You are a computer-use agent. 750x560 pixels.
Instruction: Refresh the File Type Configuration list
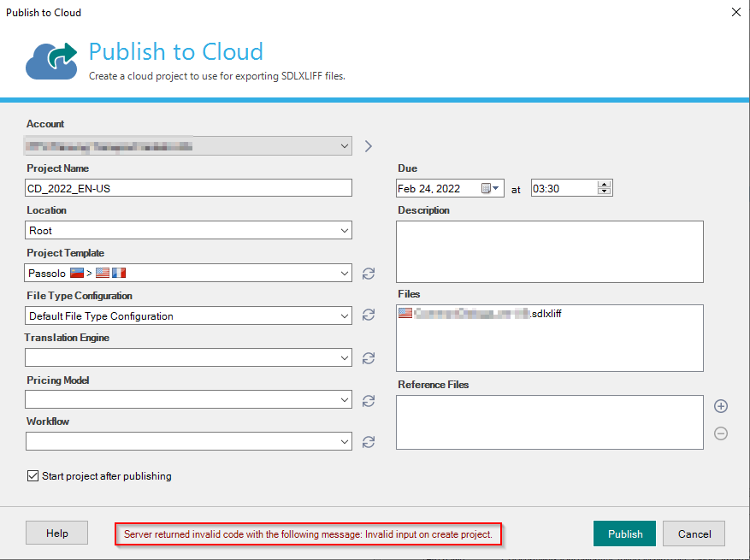coord(369,315)
